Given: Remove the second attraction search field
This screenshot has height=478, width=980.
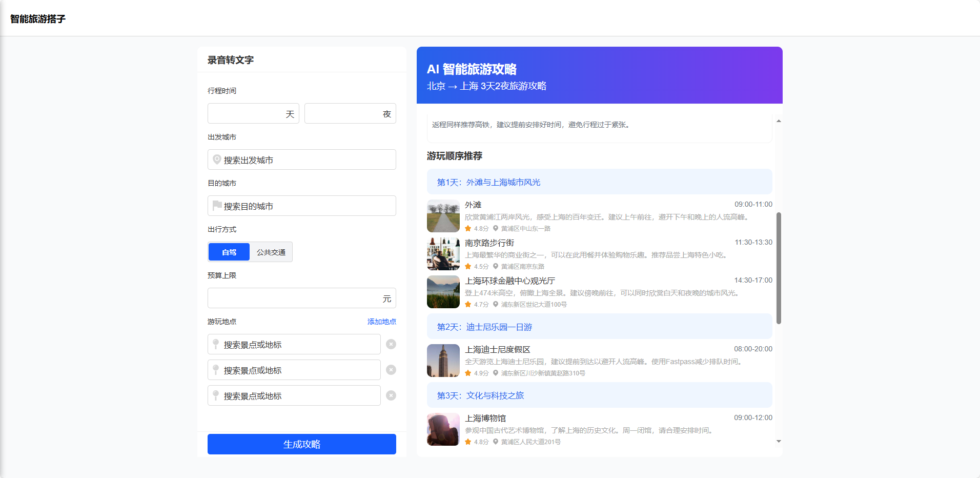Looking at the screenshot, I should pyautogui.click(x=391, y=370).
